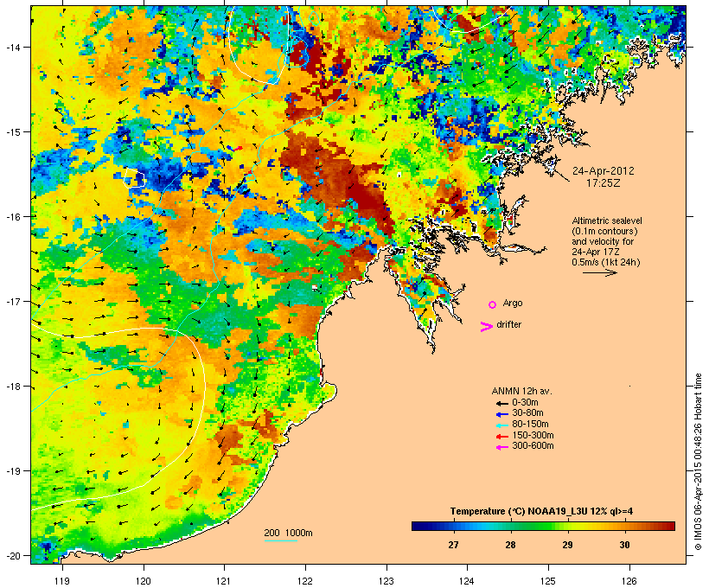Click the 'ANMN 12h av.' heading
709x588 pixels.
coord(521,391)
